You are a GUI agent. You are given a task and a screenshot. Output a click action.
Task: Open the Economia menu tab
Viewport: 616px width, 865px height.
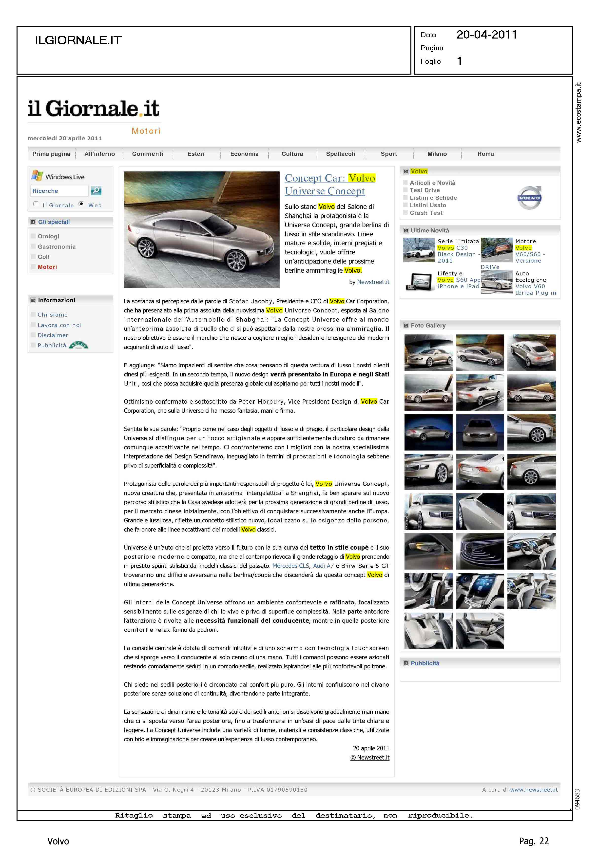(x=244, y=154)
